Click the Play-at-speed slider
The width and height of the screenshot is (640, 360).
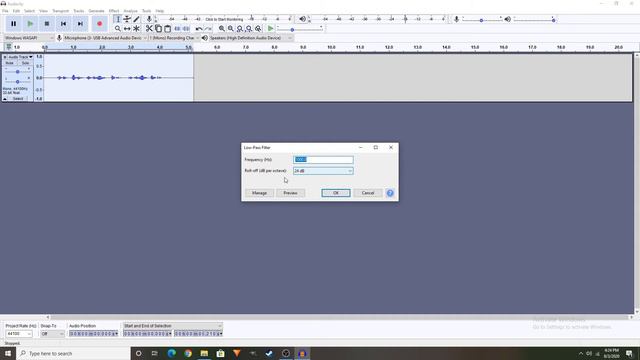click(300, 29)
